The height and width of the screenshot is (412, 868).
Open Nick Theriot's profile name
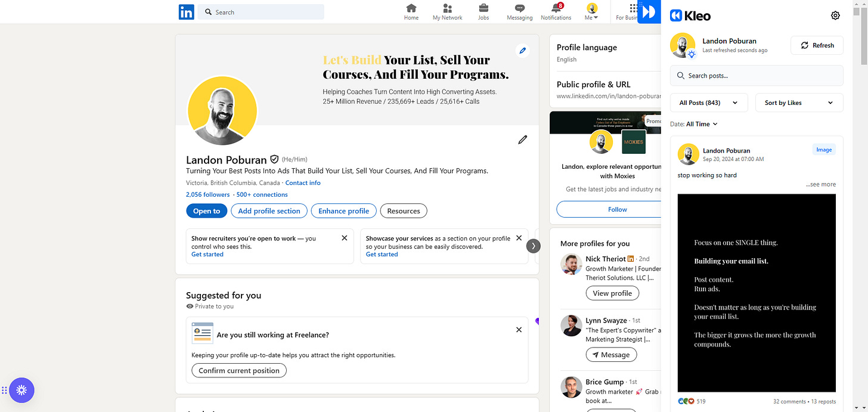point(605,259)
